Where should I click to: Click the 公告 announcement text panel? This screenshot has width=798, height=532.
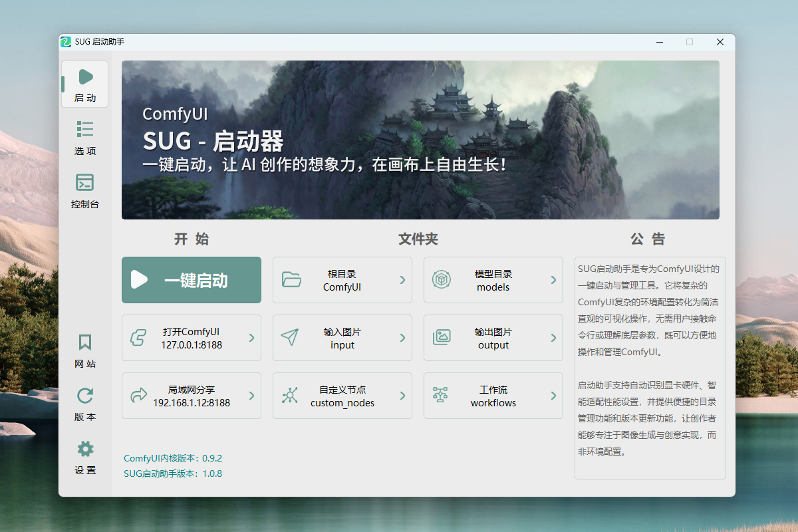click(x=650, y=367)
